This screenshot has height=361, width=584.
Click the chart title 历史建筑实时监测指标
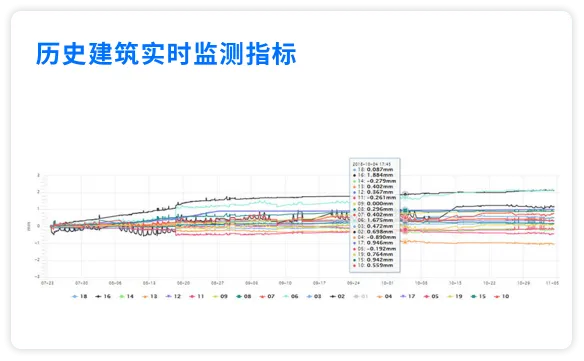click(x=166, y=54)
